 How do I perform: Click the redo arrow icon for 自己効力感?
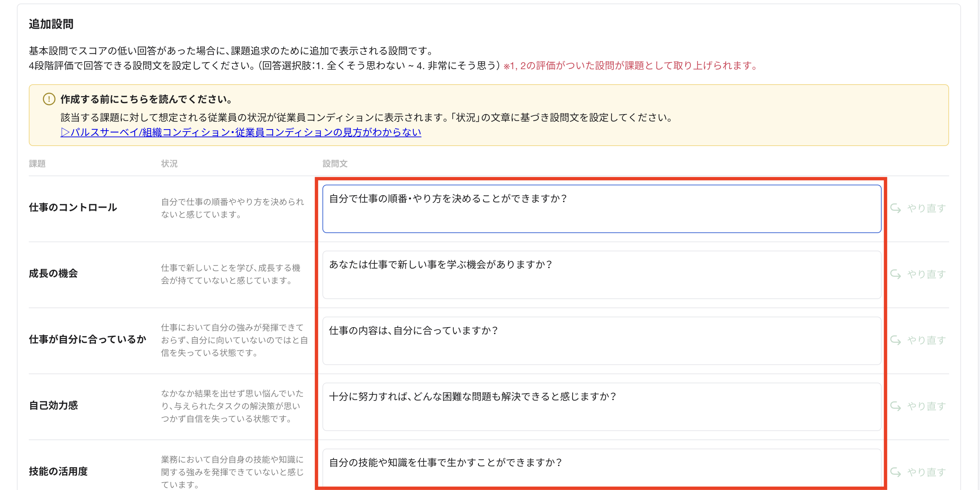(x=896, y=406)
